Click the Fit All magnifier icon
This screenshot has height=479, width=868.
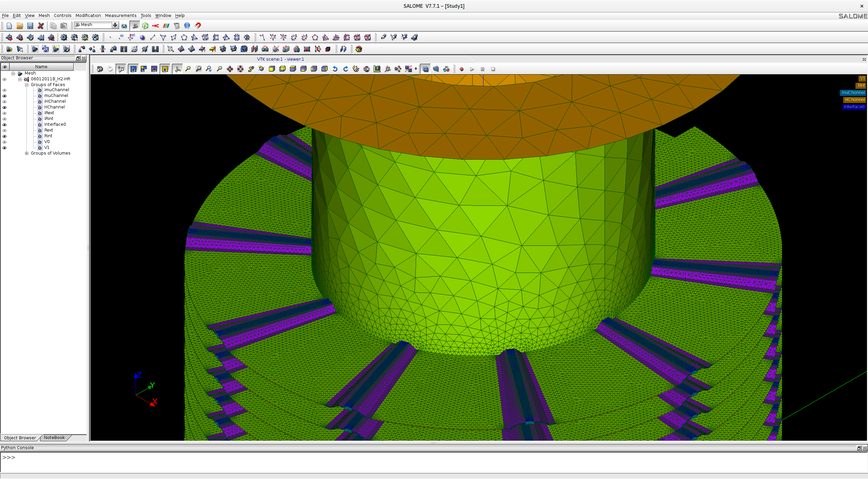[188, 69]
